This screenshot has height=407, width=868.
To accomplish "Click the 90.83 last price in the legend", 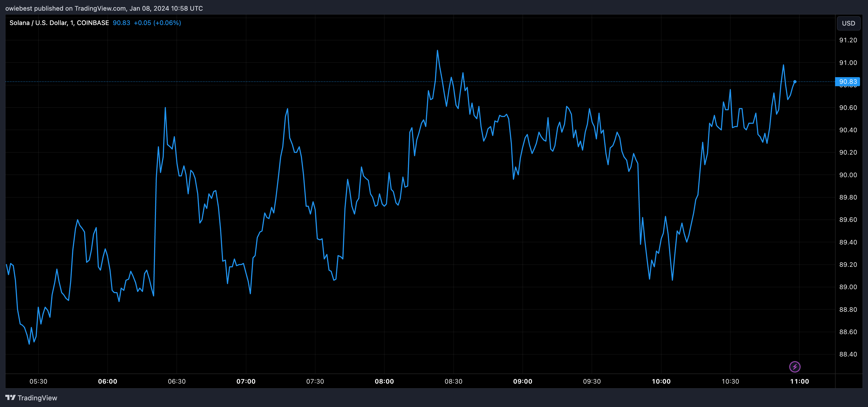I will click(x=121, y=23).
